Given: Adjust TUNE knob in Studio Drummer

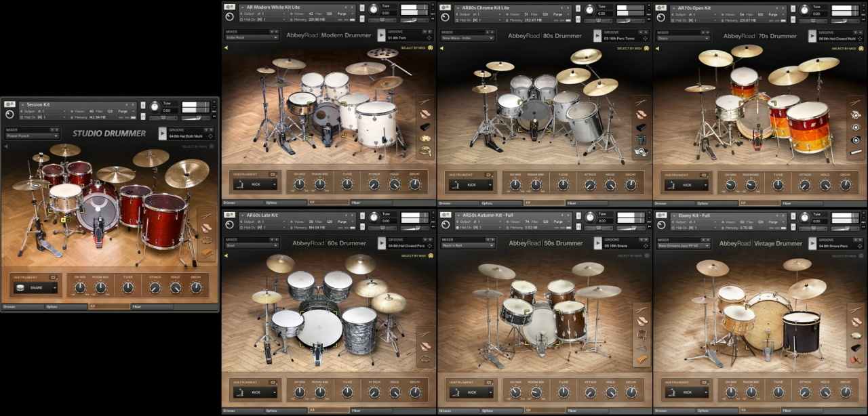Looking at the screenshot, I should point(128,288).
